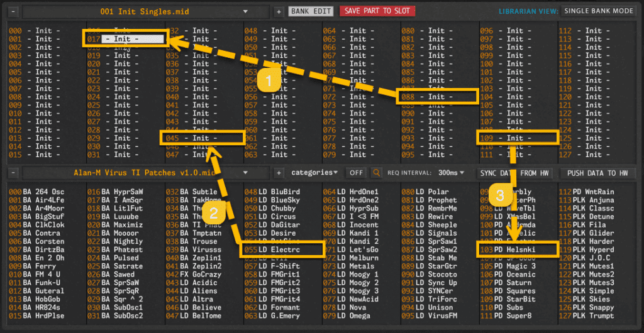Select patch 047 LD BelTome
644x333 pixels.
(x=194, y=316)
